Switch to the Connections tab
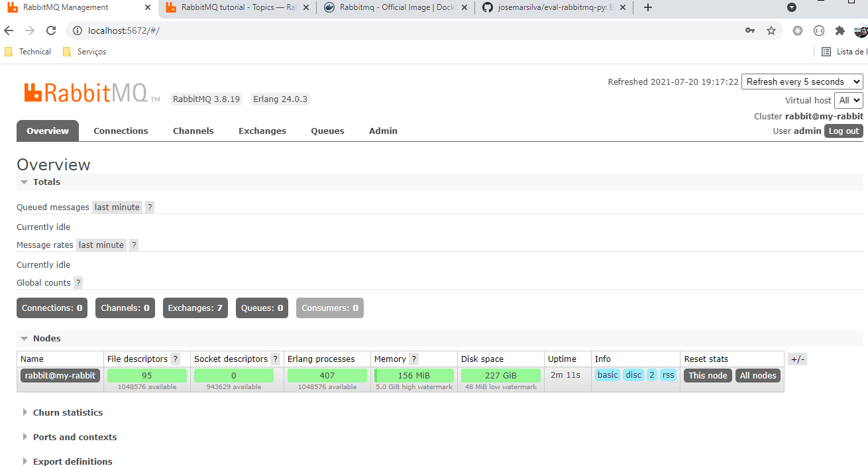Image resolution: width=868 pixels, height=468 pixels. coord(121,131)
